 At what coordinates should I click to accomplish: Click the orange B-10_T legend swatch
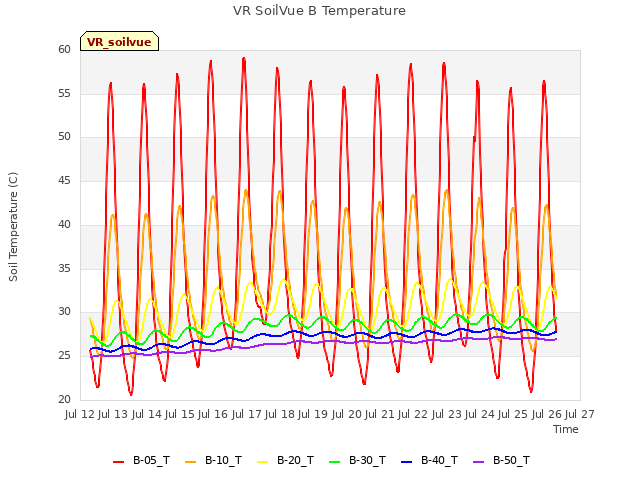coord(190,462)
